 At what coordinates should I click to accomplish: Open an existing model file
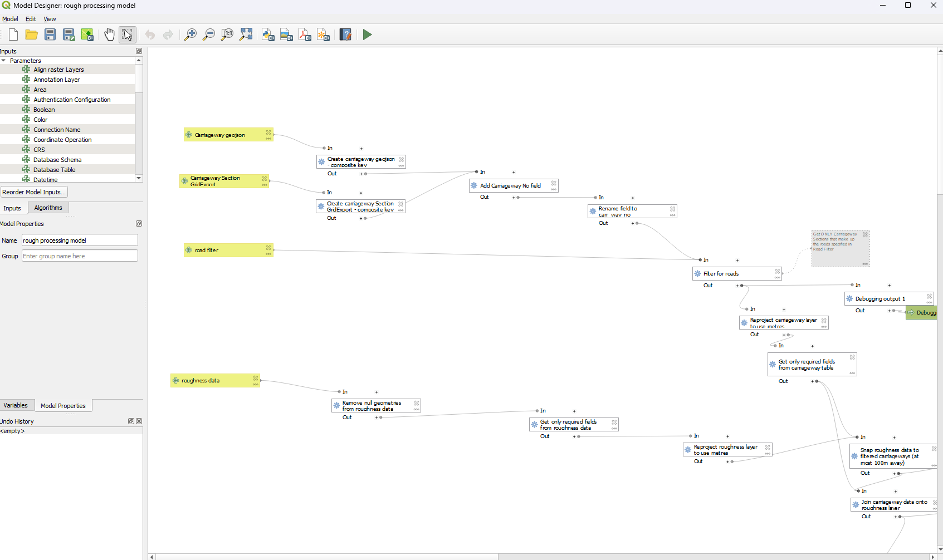(x=32, y=35)
